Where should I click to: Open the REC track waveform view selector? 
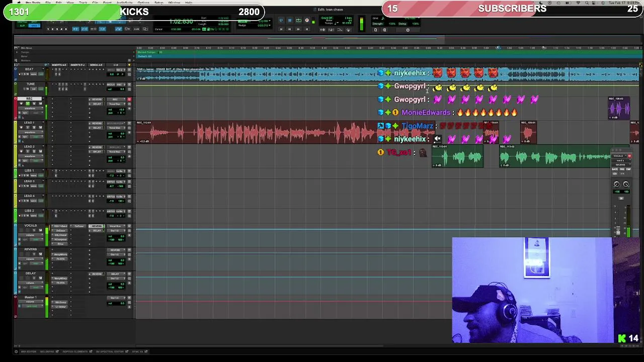[x=31, y=108]
